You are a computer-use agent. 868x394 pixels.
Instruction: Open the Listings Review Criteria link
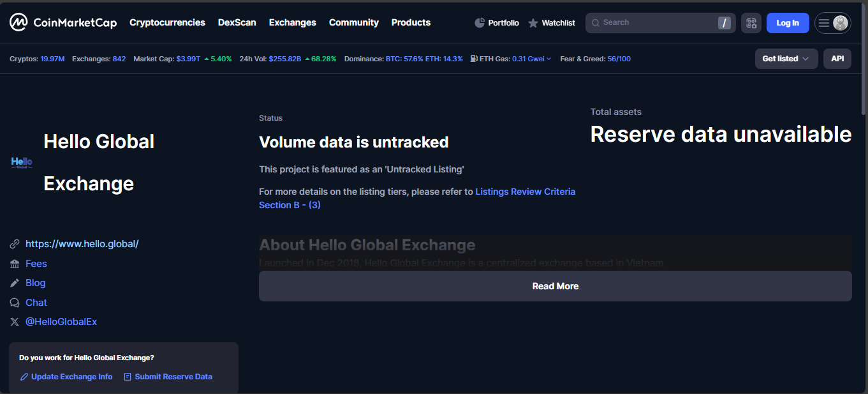(x=525, y=192)
